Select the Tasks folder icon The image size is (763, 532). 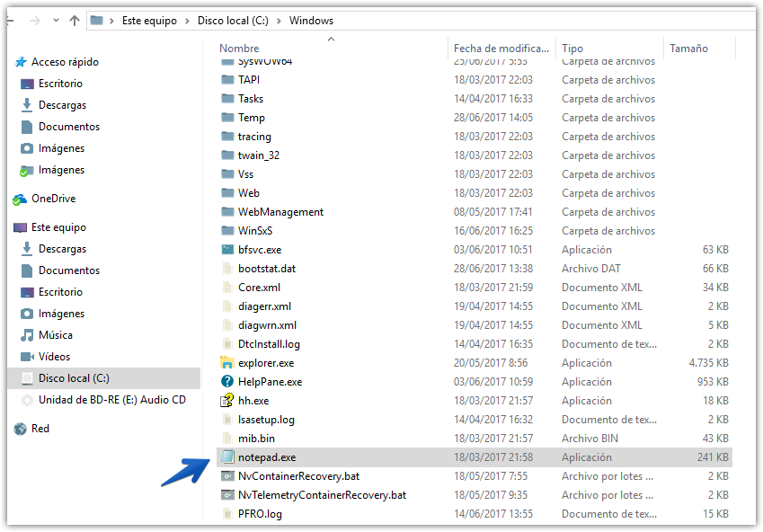click(x=227, y=98)
